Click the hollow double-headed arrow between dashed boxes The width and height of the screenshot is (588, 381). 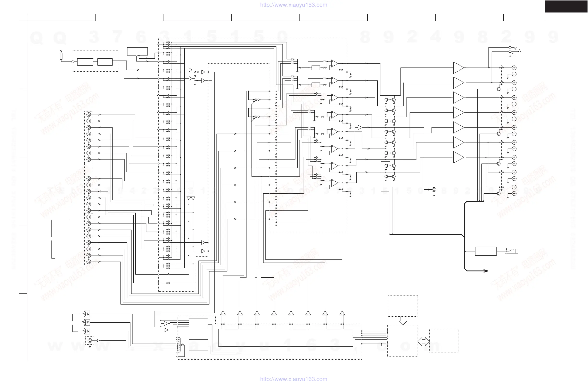click(x=423, y=342)
